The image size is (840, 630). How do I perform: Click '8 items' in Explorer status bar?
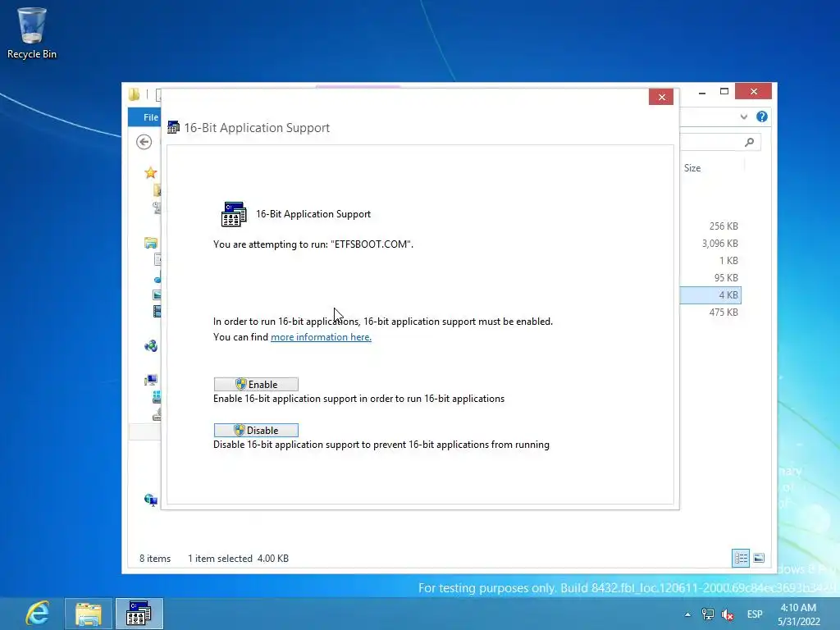[x=155, y=558]
